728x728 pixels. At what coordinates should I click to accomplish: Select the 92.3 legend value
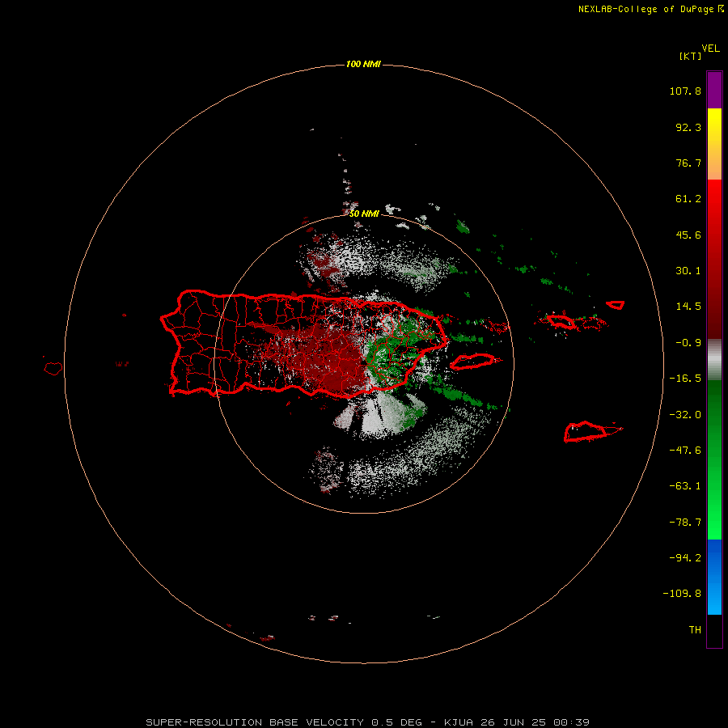[688, 127]
